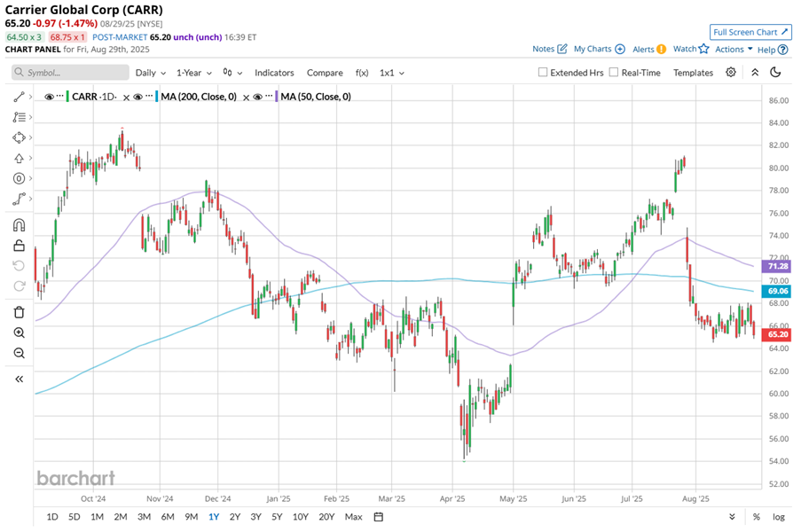Open the Templates menu
This screenshot has height=532, width=801.
pos(693,73)
